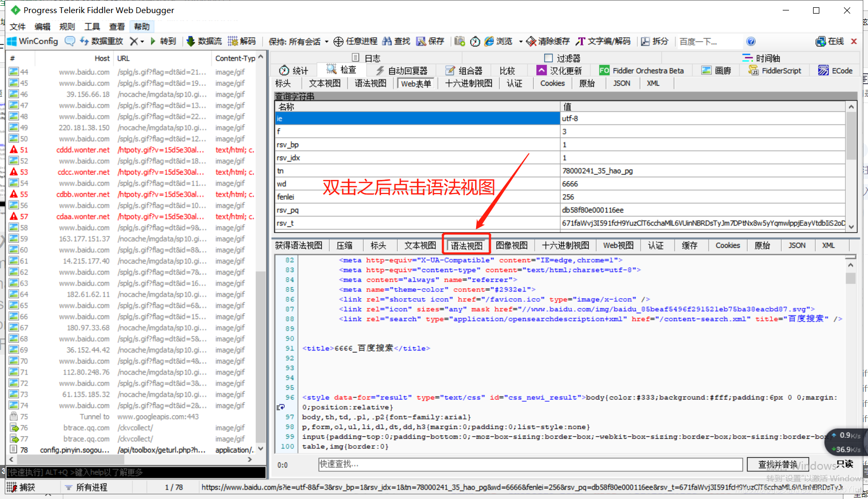Open the 组合器 composer tab

(x=464, y=71)
